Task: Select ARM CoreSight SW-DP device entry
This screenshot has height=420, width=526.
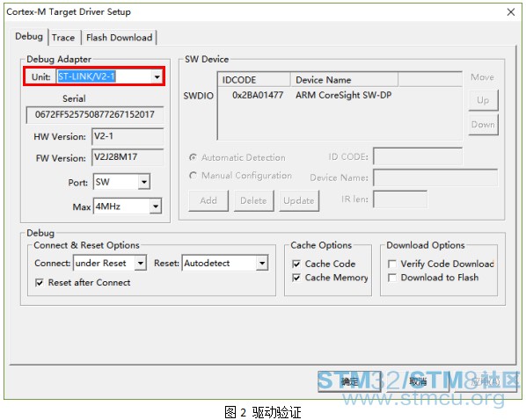Action: pos(344,95)
